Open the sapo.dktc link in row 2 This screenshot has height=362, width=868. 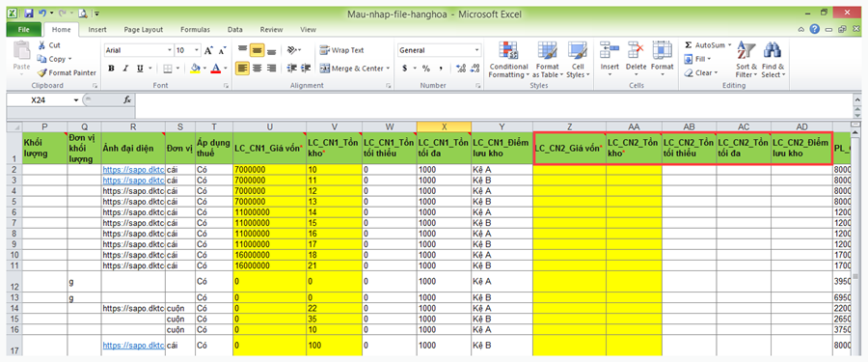(133, 170)
